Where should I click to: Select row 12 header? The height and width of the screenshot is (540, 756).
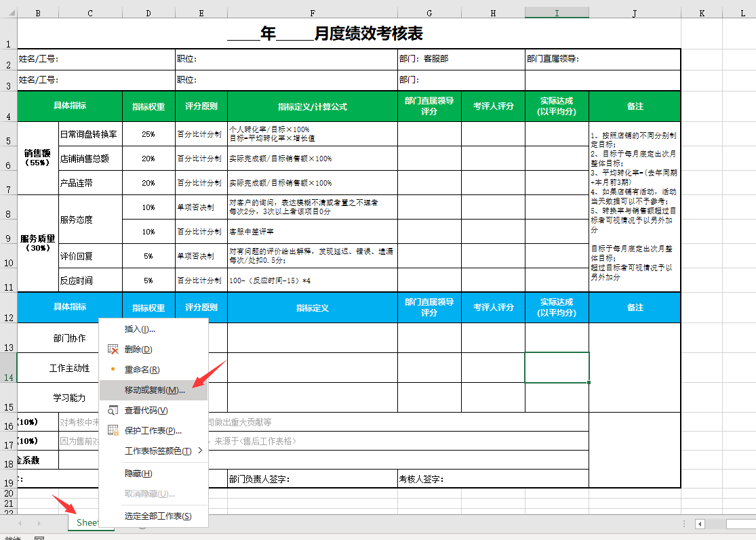(x=9, y=308)
